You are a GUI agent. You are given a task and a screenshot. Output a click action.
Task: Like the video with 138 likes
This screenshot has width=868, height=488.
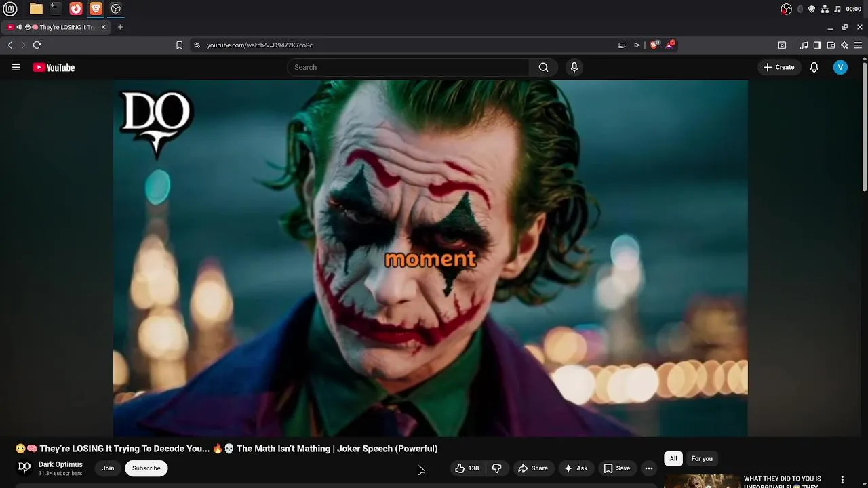[467, 468]
